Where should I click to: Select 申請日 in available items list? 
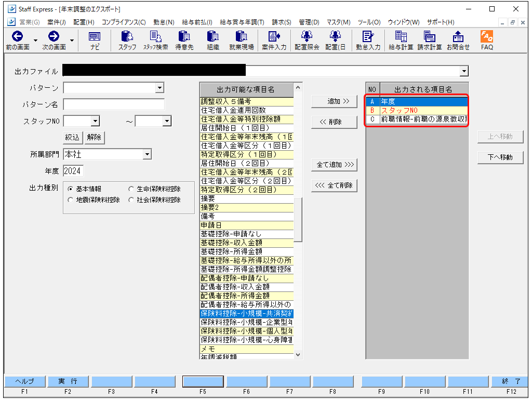pyautogui.click(x=247, y=225)
